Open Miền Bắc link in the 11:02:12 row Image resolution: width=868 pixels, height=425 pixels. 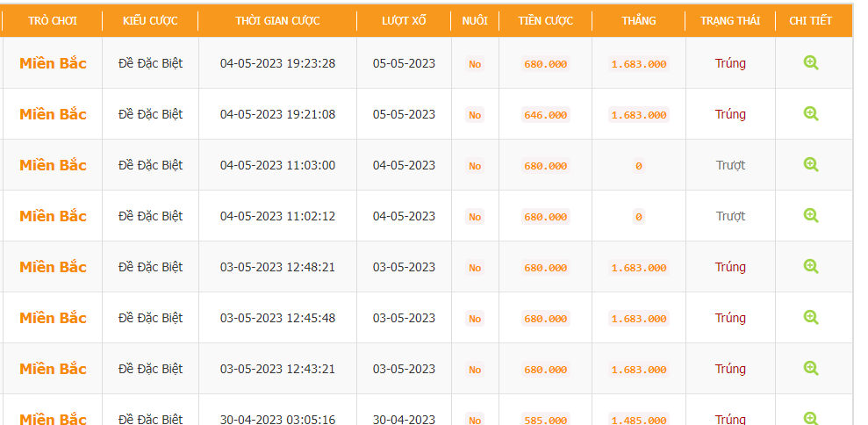(54, 216)
